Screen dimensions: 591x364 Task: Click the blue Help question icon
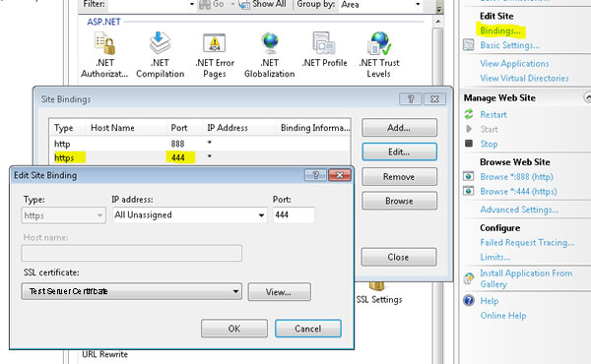click(x=469, y=300)
